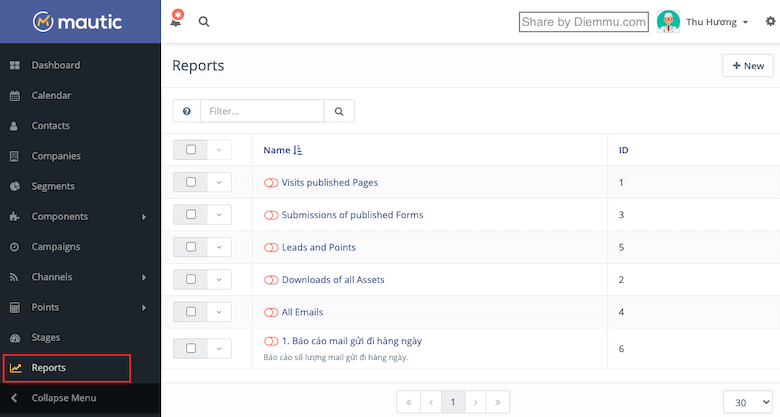Screen dimensions: 780x417
Task: Check the select-all checkbox in header
Action: [x=191, y=150]
